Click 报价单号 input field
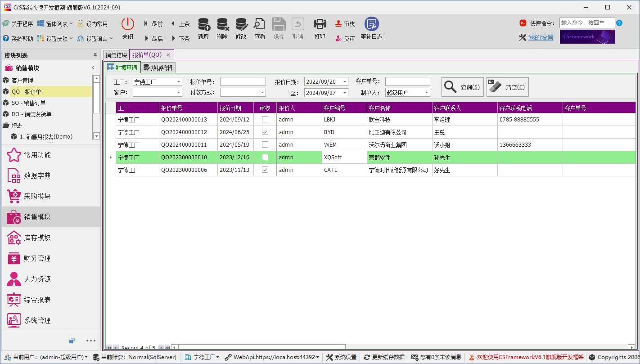The width and height of the screenshot is (640, 364). point(243,81)
